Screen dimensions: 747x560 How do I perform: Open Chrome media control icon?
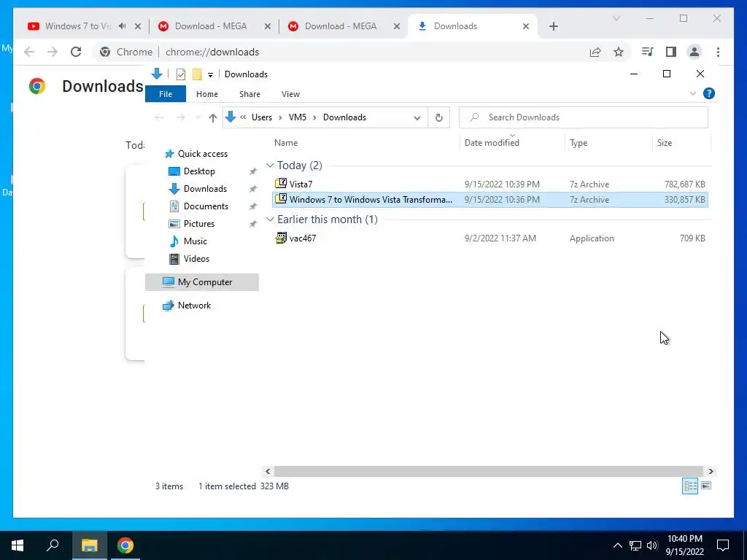coord(647,52)
